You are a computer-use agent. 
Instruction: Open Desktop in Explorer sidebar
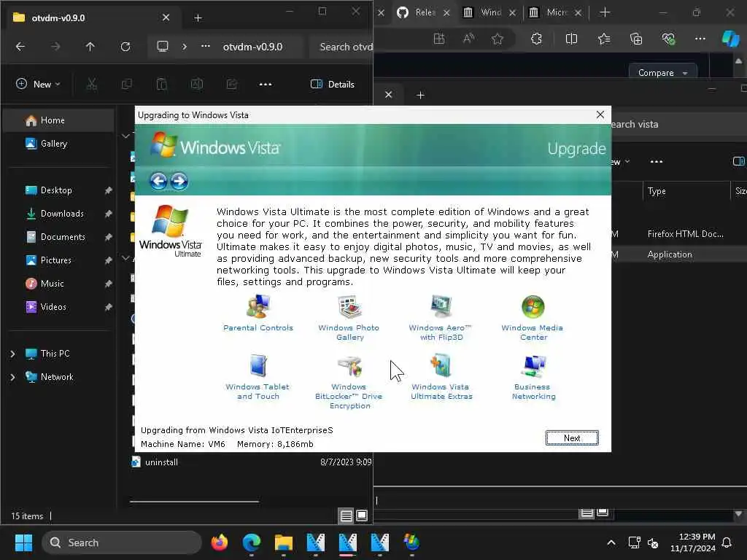[x=58, y=190]
